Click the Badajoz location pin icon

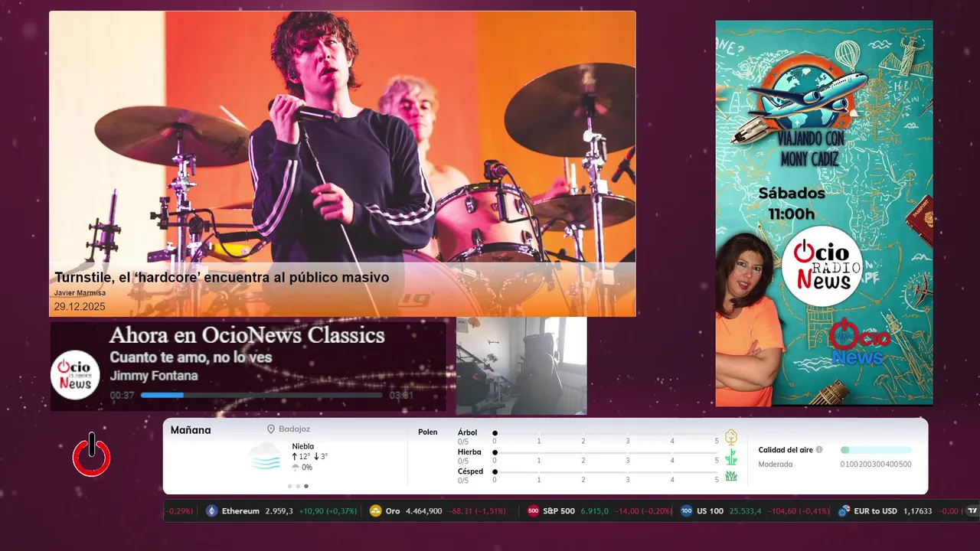[x=271, y=429]
